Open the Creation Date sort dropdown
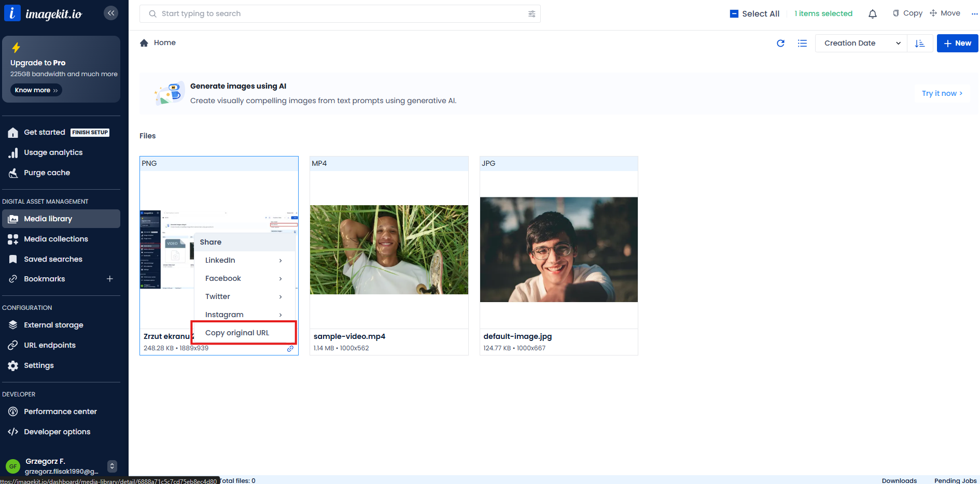 (861, 44)
